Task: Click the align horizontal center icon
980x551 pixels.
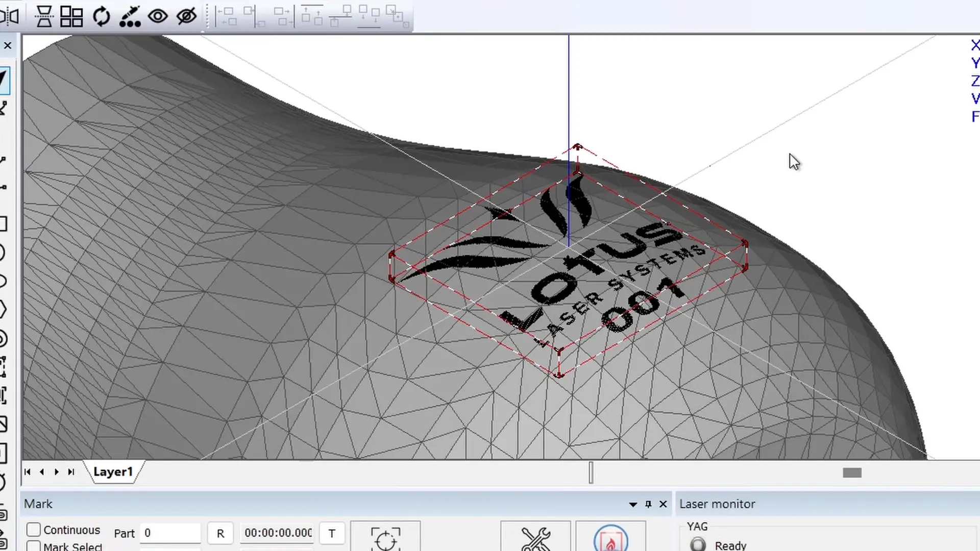Action: (254, 16)
